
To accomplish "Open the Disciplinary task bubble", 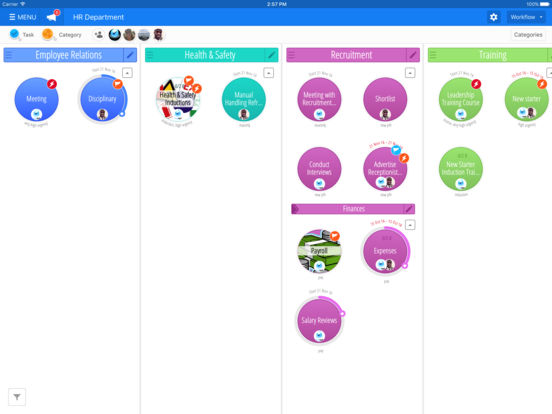I will pyautogui.click(x=102, y=99).
